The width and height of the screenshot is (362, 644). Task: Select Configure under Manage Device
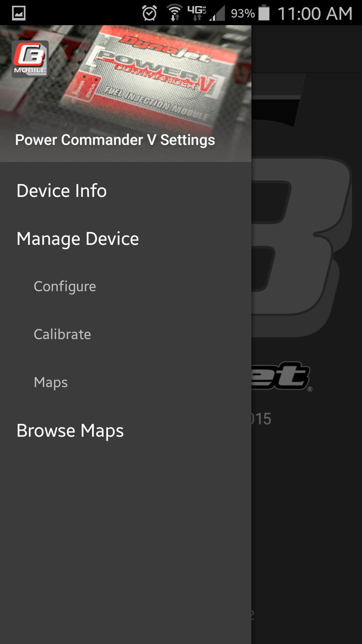[x=65, y=286]
